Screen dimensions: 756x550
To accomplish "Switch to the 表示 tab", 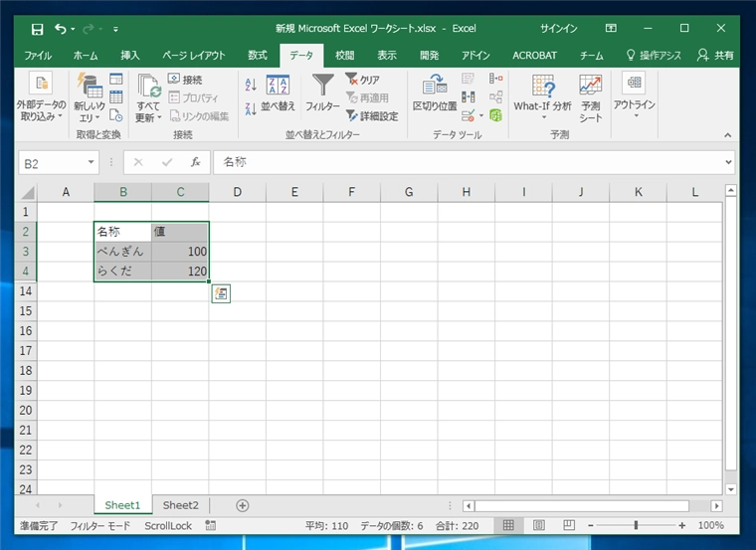I will pyautogui.click(x=387, y=56).
